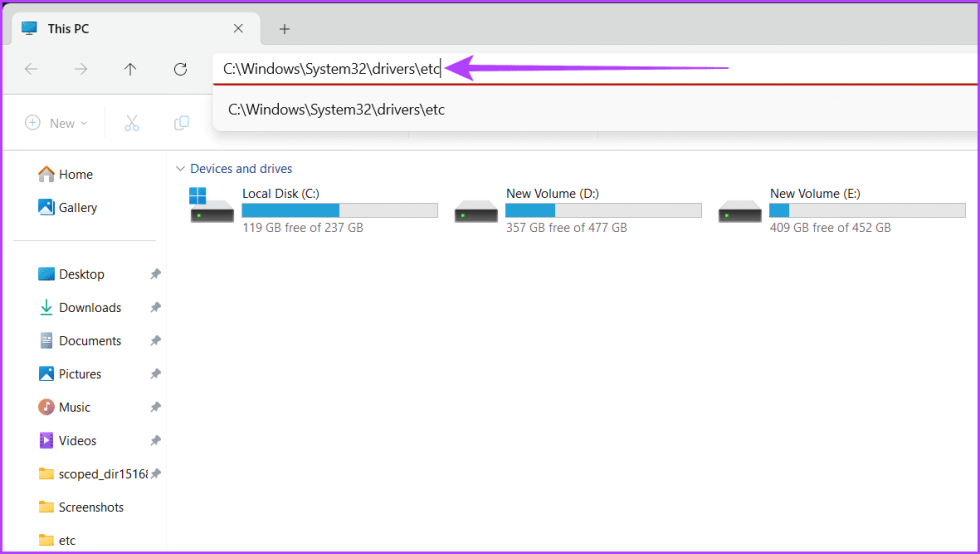Close the This PC tab

click(x=238, y=29)
